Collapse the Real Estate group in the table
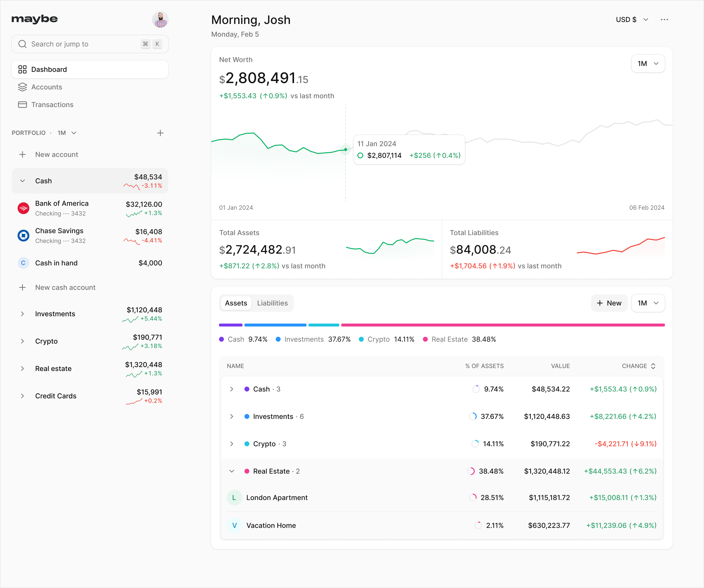 [232, 471]
